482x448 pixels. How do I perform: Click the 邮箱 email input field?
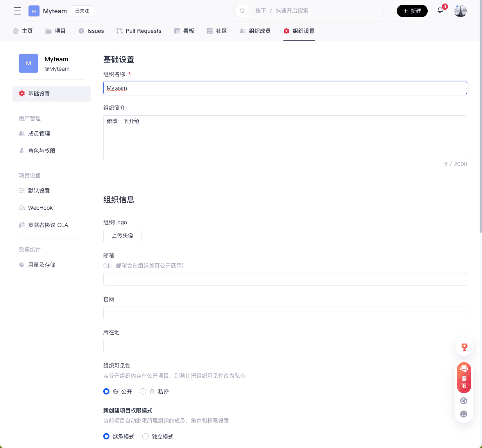point(285,279)
